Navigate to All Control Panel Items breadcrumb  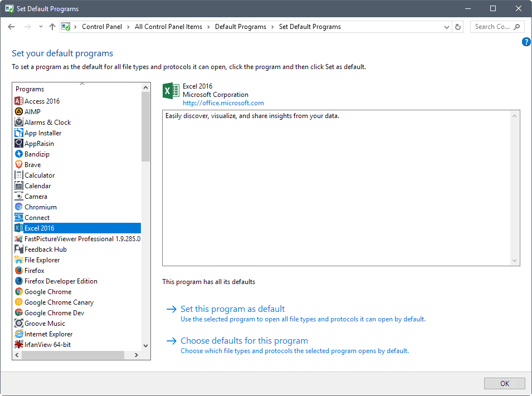[168, 27]
